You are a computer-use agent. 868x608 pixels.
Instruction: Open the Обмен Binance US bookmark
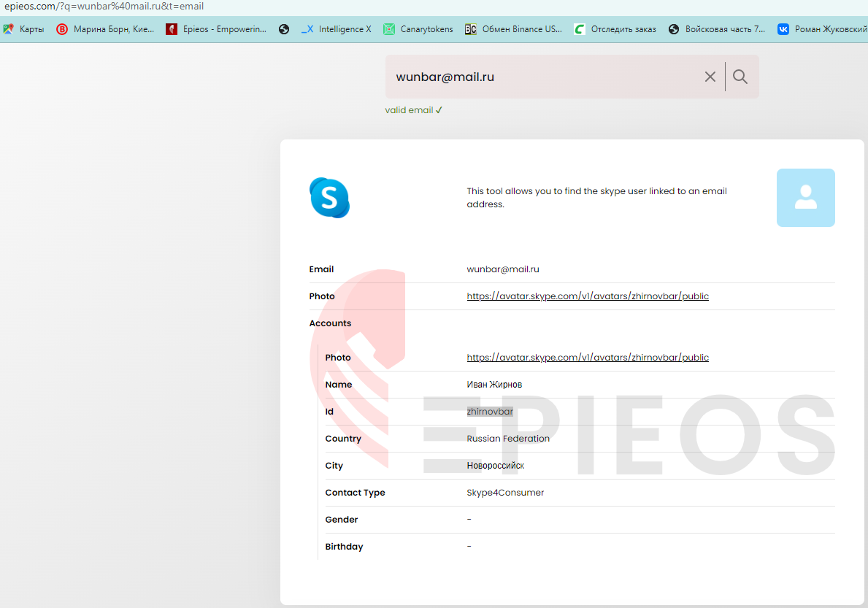[x=514, y=29]
